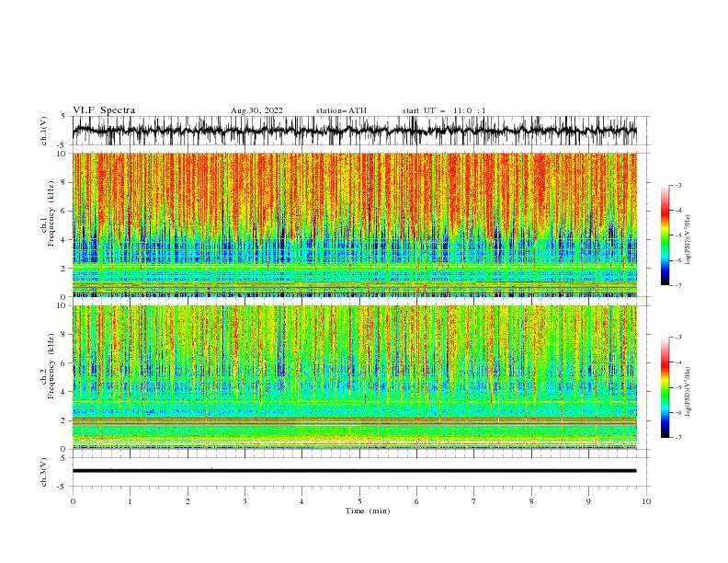
Task: Click the ch.3 flat black voltage trace
Action: [x=354, y=471]
